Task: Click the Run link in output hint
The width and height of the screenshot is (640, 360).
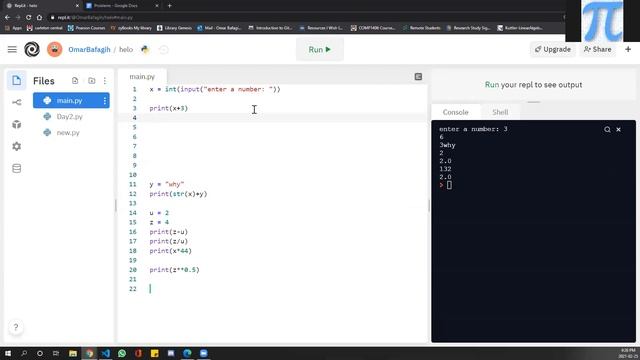Action: click(492, 85)
